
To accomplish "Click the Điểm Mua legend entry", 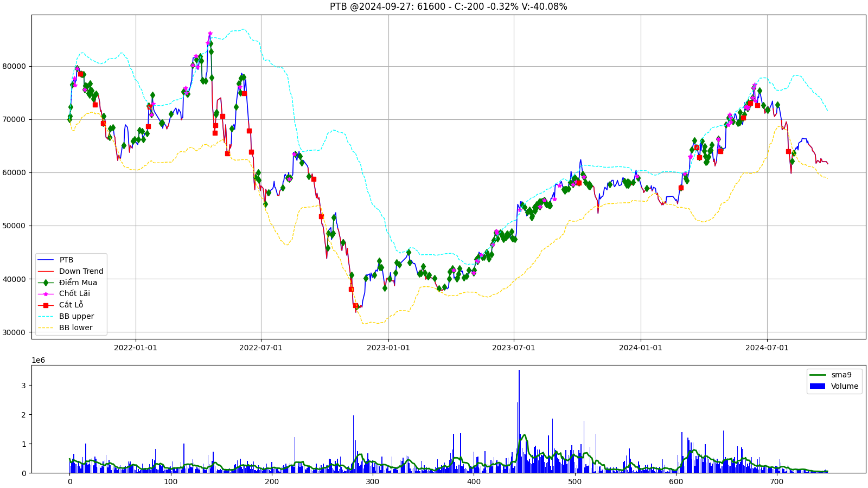I will 68,282.
